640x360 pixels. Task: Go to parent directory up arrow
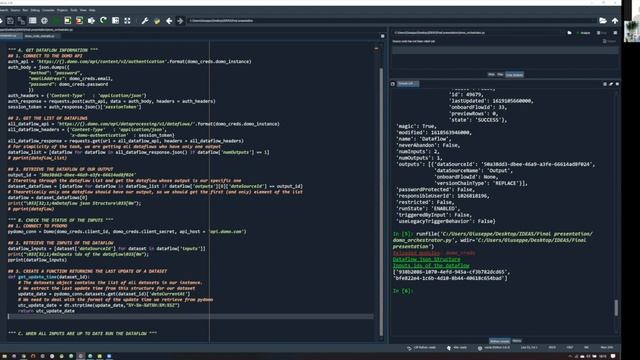615,20
